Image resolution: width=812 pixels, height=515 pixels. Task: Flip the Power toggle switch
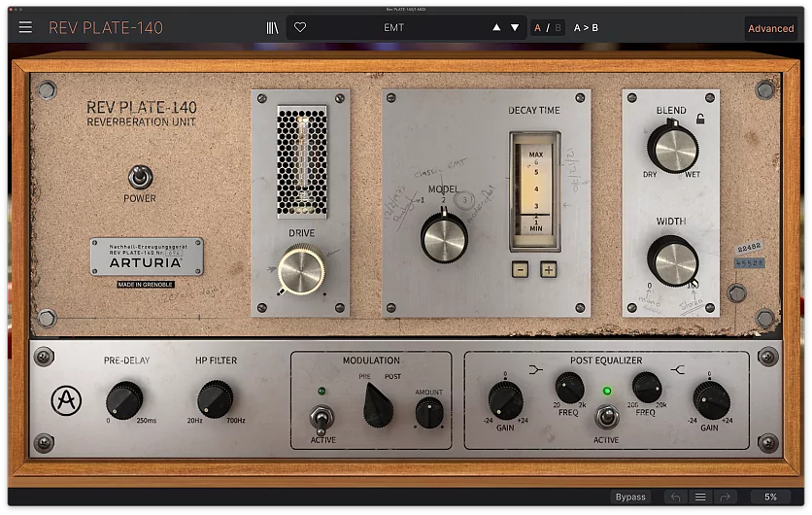141,178
